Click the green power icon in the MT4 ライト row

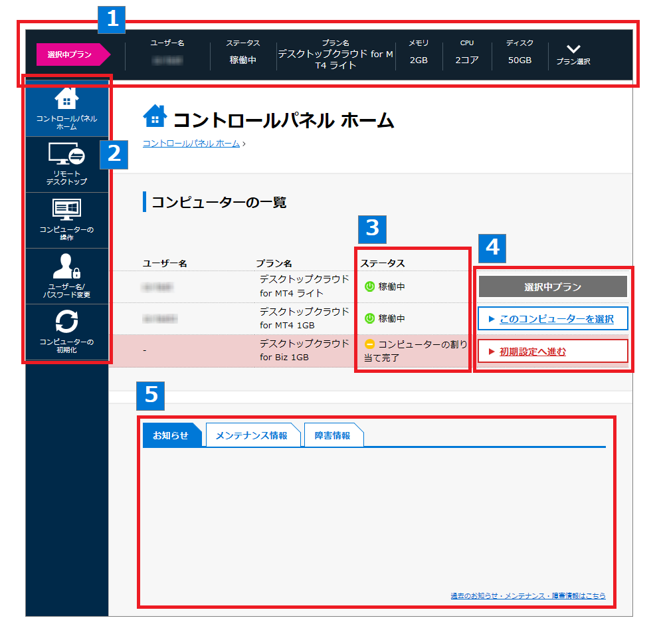tap(370, 286)
